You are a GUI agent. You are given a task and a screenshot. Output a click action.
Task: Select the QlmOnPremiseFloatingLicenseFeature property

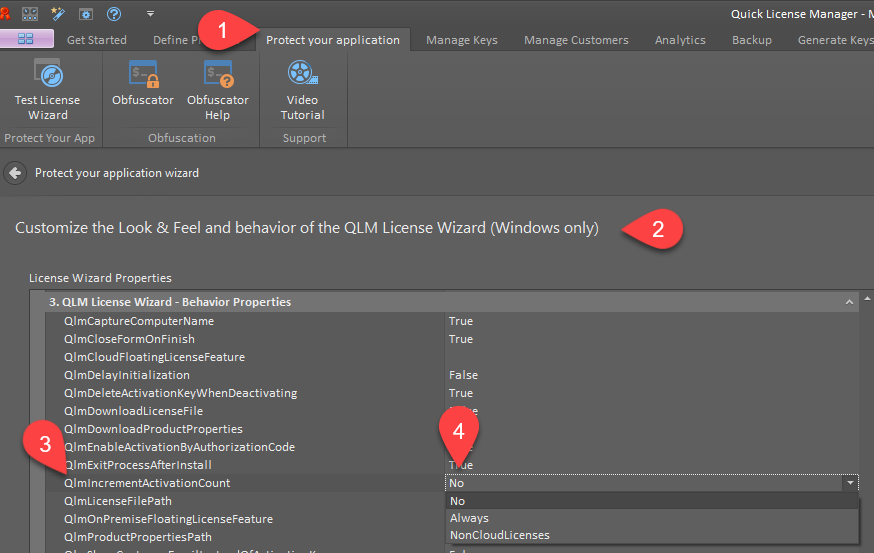click(x=168, y=519)
